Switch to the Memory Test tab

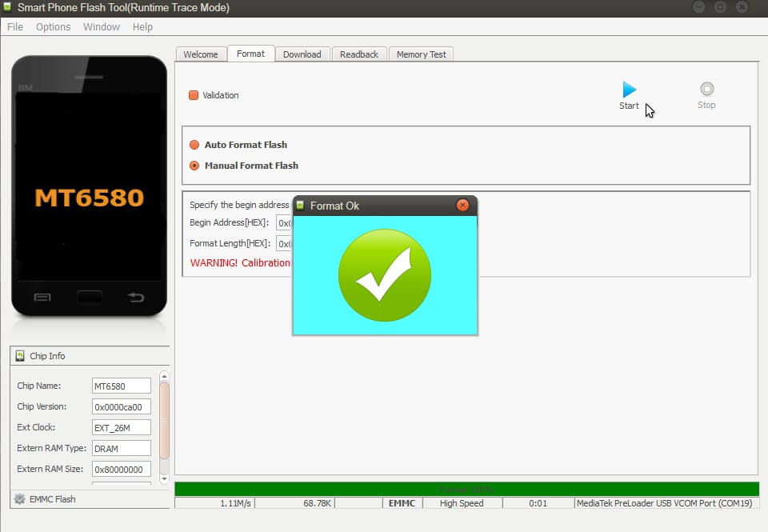click(422, 54)
